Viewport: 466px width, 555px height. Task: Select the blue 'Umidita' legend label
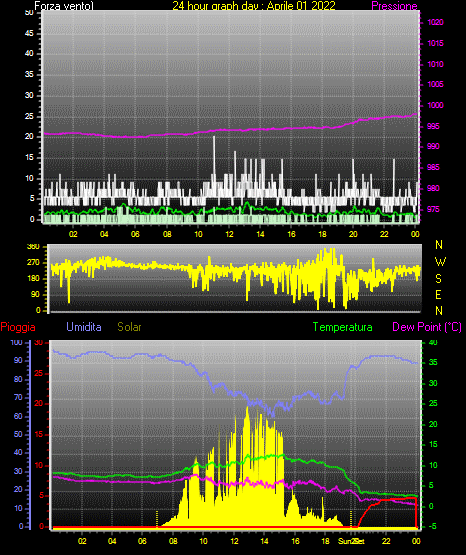pos(84,327)
